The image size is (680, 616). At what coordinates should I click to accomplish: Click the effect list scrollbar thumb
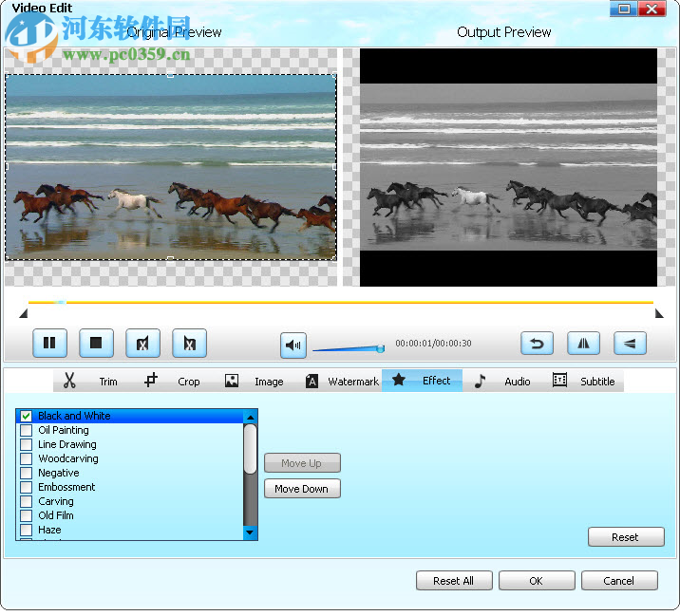(x=250, y=449)
